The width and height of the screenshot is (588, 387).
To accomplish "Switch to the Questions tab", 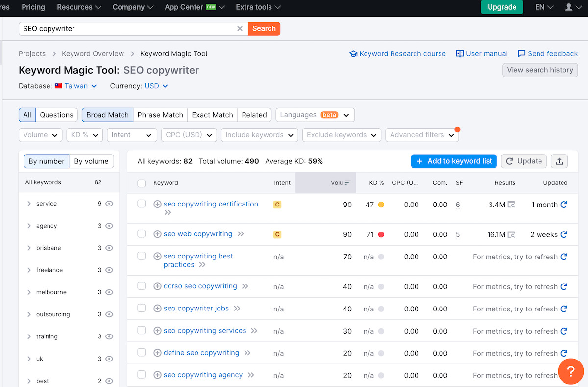I will (x=56, y=115).
